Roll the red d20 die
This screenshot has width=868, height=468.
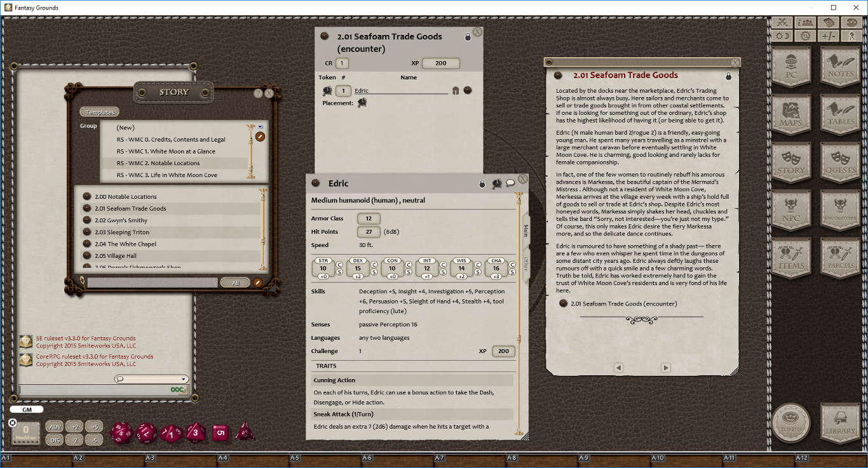pyautogui.click(x=121, y=432)
